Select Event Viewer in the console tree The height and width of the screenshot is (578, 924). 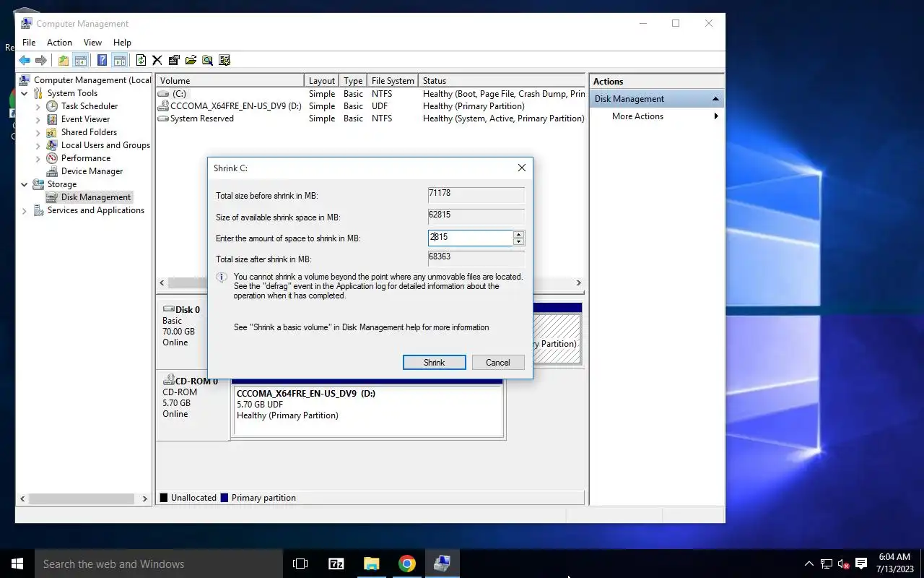coord(85,119)
